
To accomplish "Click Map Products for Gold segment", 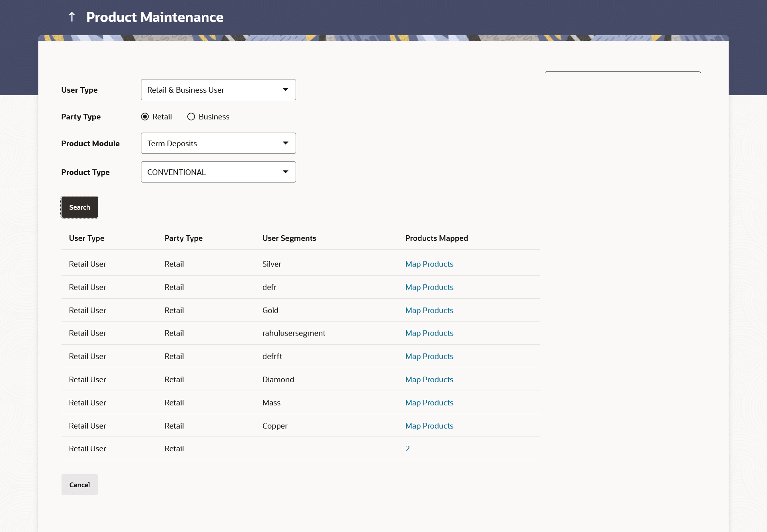I will [429, 310].
